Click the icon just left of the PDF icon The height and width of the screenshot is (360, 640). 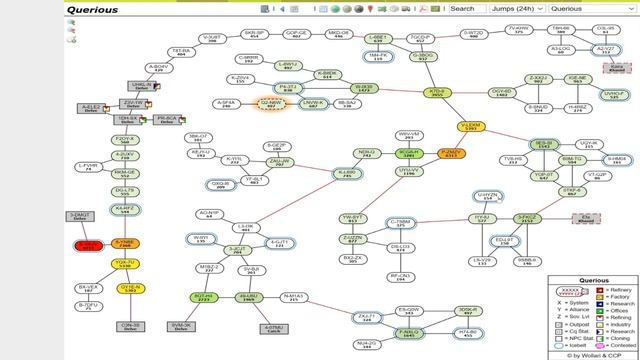[x=406, y=9]
